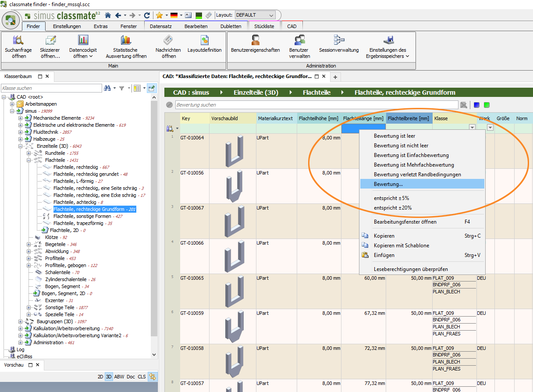Expand the Baugruppen (3D) tree node
The image size is (533, 392).
tap(21, 321)
